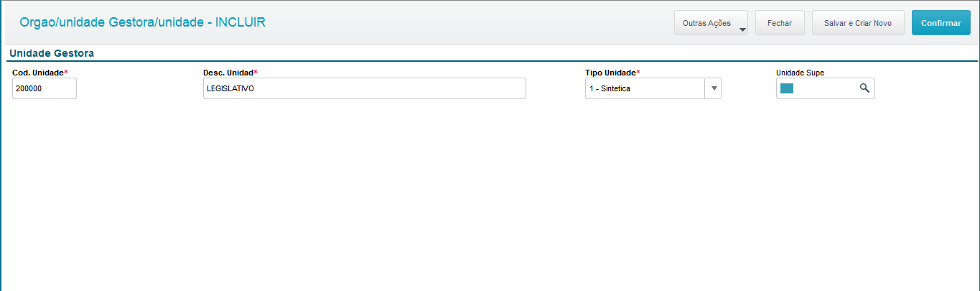Click Salvar e Criar Novo

tap(858, 23)
